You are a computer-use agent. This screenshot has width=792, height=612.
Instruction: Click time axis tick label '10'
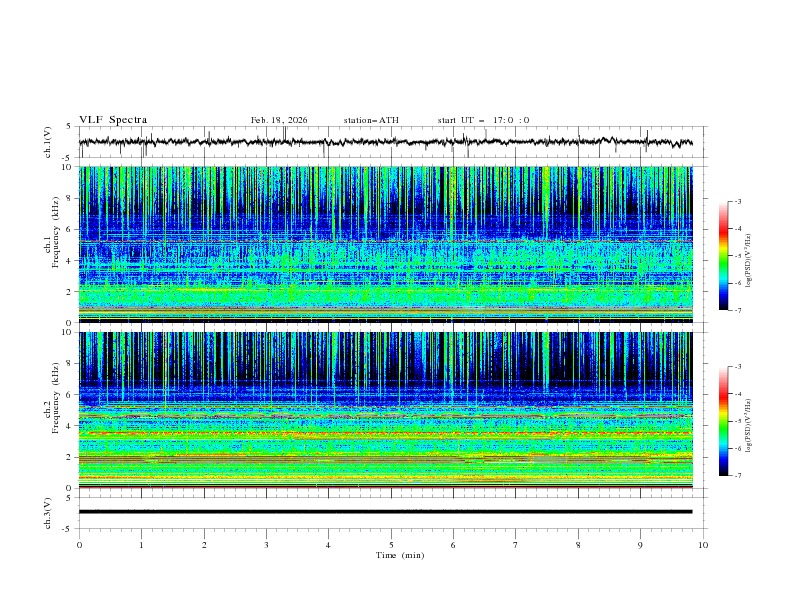(x=703, y=545)
